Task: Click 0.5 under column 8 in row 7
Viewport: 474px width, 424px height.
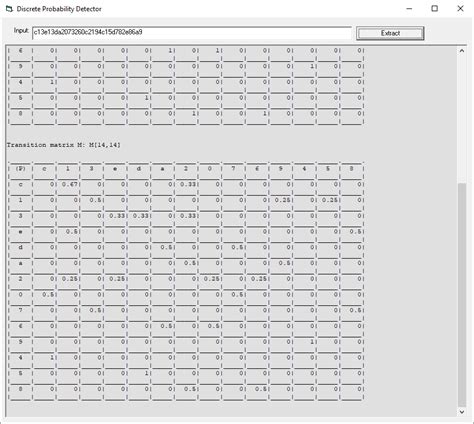Action: click(356, 310)
